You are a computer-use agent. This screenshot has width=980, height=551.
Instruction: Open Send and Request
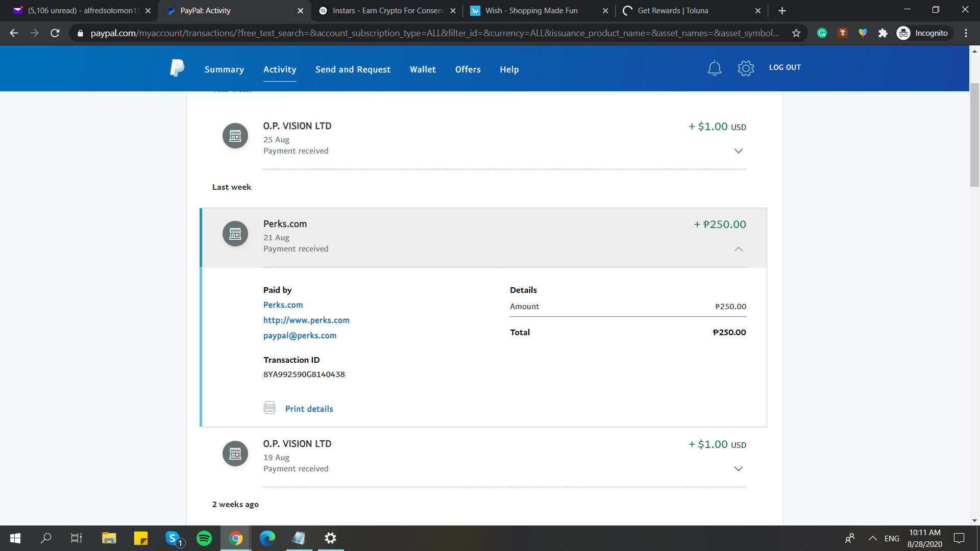point(353,69)
